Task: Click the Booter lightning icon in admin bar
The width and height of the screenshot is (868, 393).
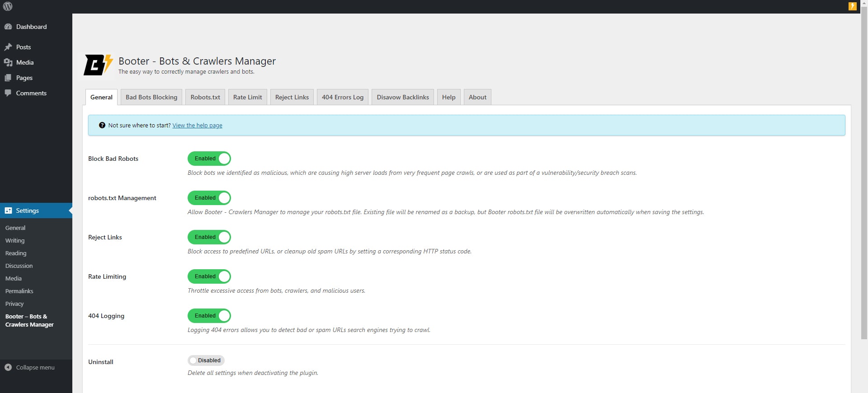Action: (852, 6)
